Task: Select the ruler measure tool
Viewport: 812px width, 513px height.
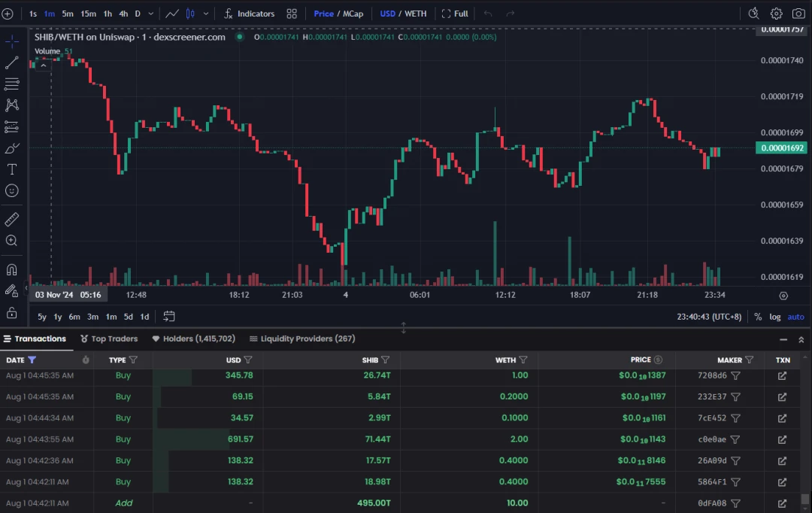Action: [x=12, y=220]
